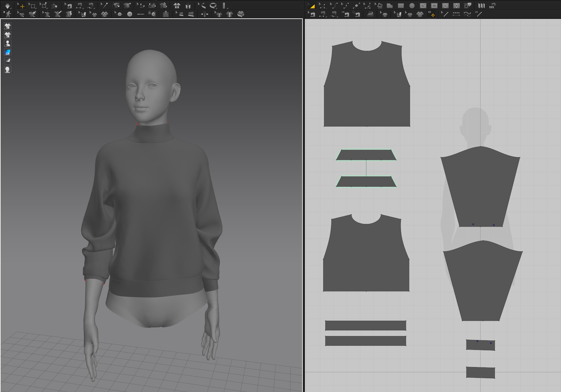Choose the straight topstitch dashed line tool
The height and width of the screenshot is (392, 561).
(445, 14)
